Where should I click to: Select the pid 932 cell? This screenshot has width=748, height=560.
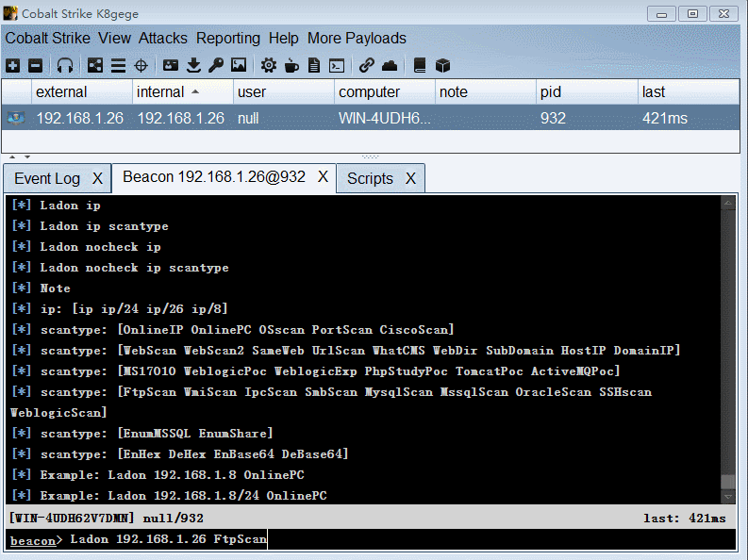point(587,118)
